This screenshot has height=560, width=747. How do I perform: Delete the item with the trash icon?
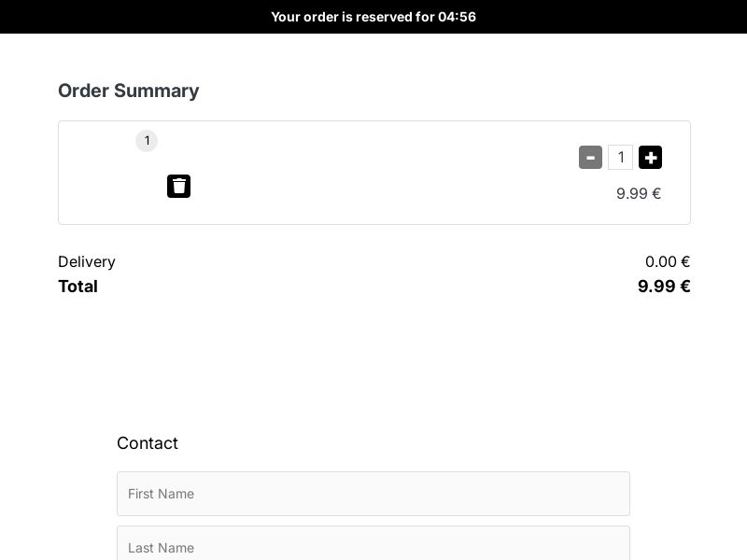pyautogui.click(x=178, y=186)
